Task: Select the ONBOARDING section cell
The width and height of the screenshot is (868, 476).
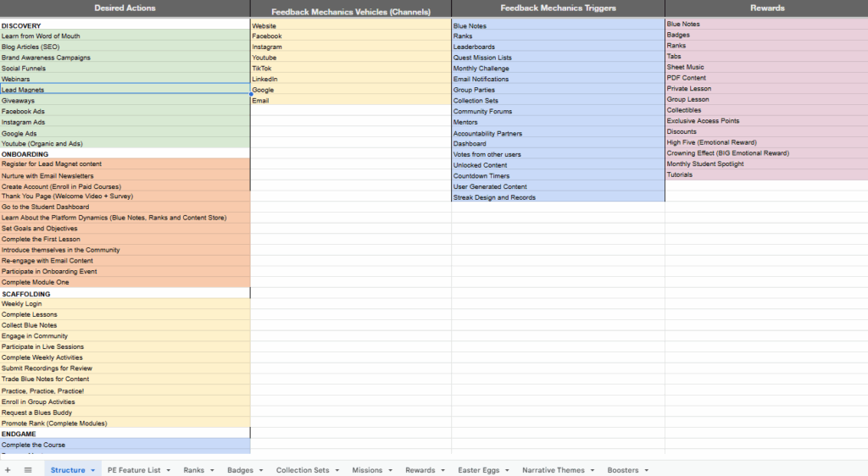Action: 125,153
